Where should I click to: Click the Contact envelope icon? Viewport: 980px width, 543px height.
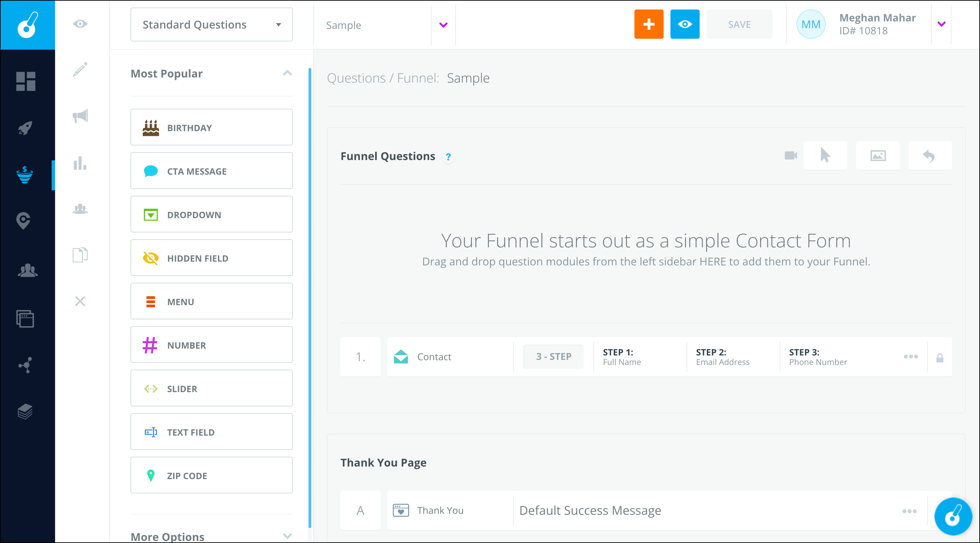click(401, 356)
